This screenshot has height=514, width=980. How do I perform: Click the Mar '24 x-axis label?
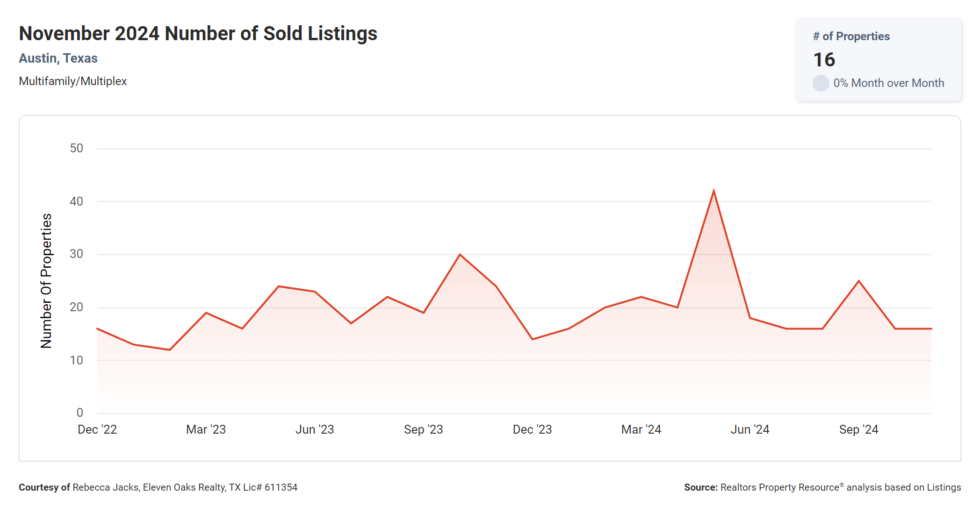pos(641,429)
